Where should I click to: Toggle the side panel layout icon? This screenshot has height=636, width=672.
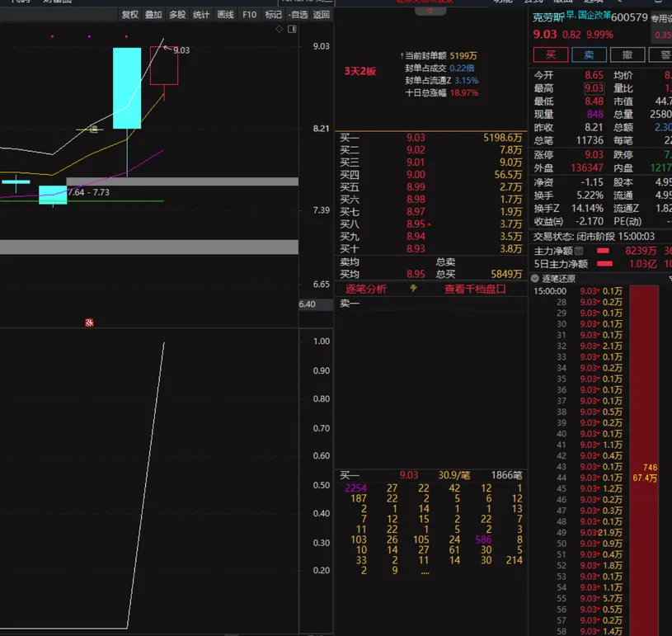click(x=290, y=29)
